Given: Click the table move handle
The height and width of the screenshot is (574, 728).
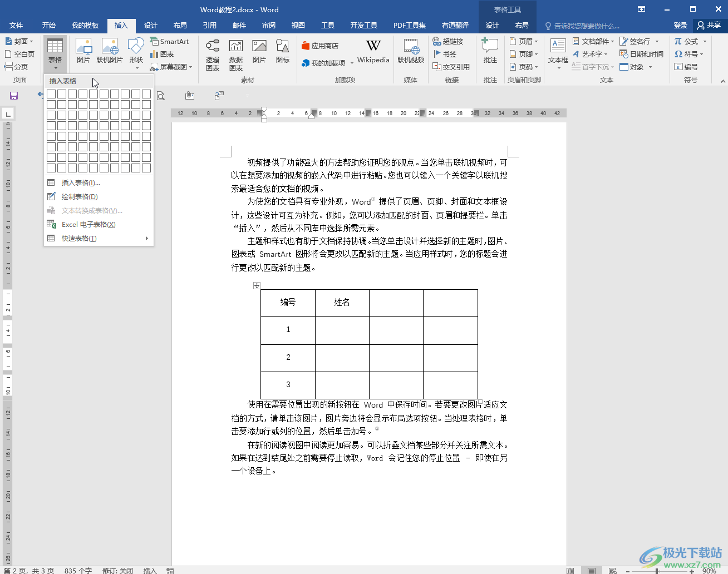Looking at the screenshot, I should point(257,285).
